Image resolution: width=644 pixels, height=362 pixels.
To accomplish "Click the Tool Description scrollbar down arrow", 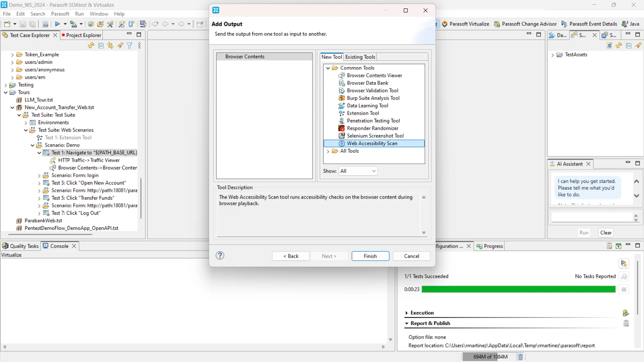I will point(424,233).
